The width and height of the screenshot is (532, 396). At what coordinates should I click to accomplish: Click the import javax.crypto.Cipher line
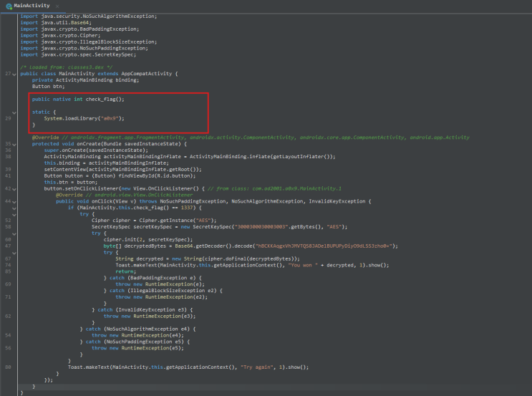(60, 35)
